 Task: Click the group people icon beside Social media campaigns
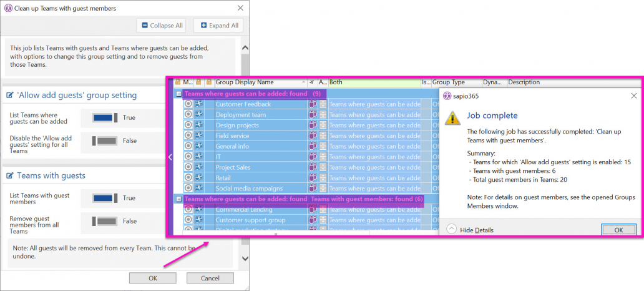pyautogui.click(x=199, y=188)
